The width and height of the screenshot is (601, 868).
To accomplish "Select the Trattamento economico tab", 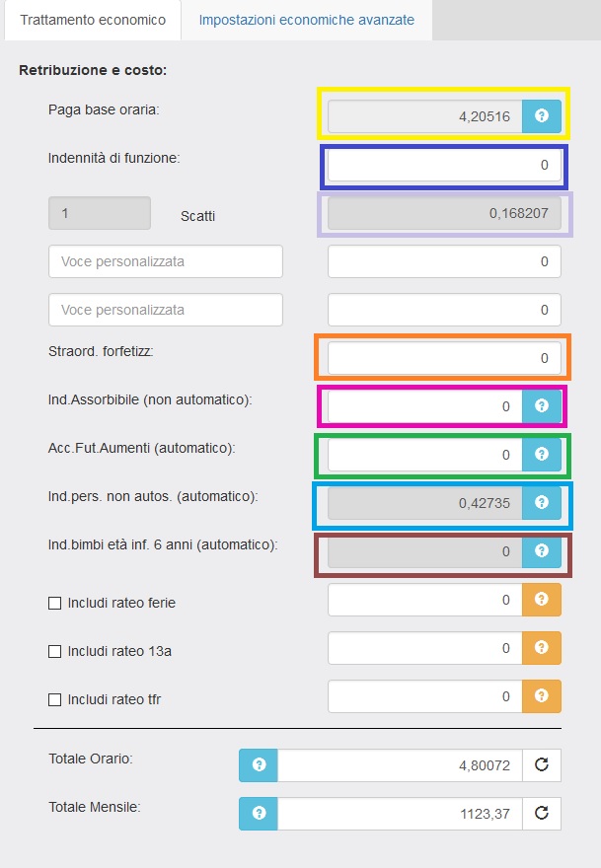I will click(x=93, y=20).
